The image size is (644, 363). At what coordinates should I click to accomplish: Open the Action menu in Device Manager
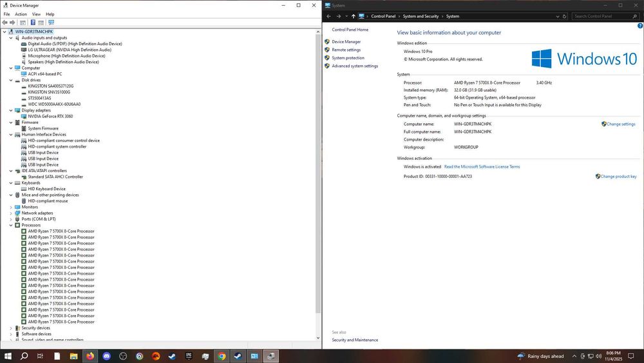[x=21, y=14]
